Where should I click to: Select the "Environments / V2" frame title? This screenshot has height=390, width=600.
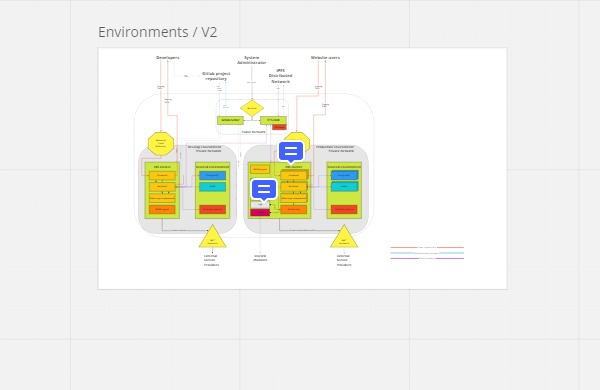tap(158, 32)
